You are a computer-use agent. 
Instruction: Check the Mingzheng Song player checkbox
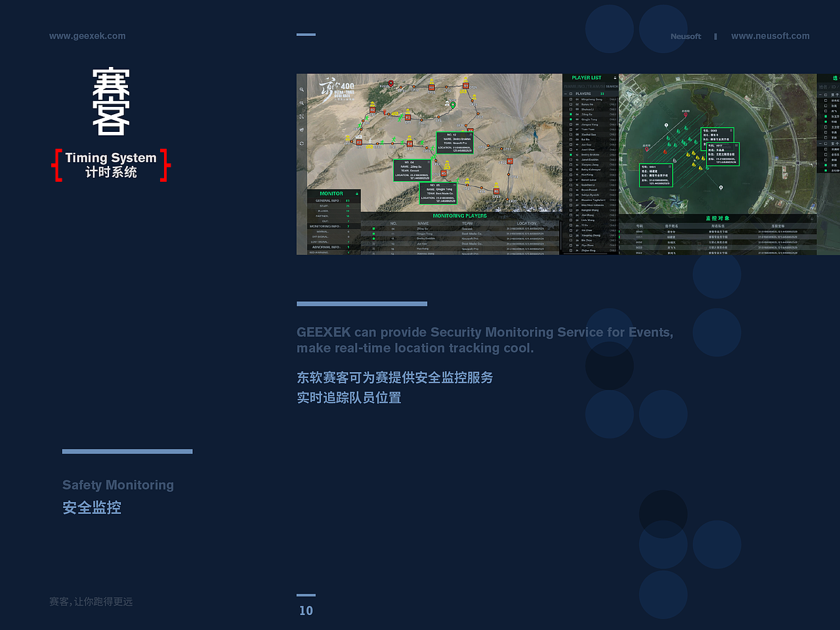pyautogui.click(x=571, y=99)
